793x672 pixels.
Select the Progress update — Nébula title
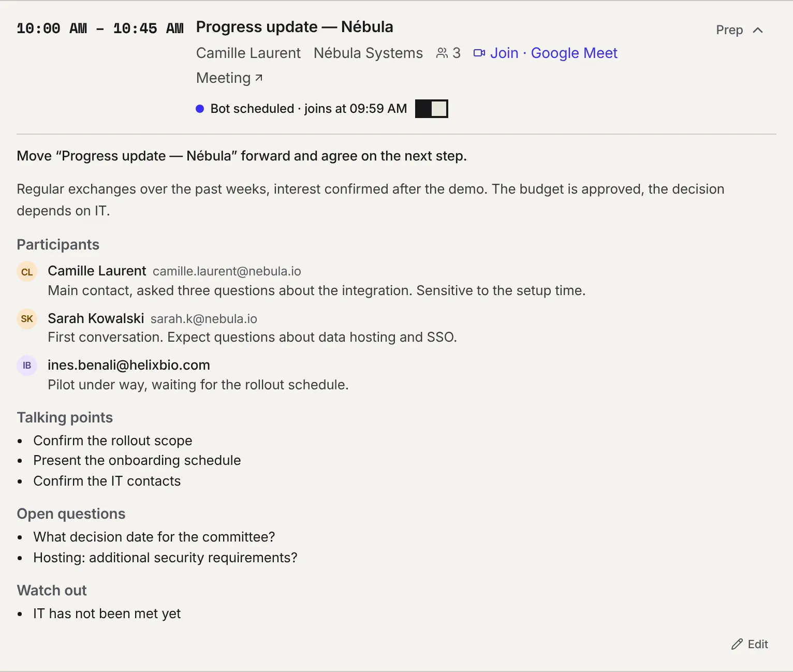[295, 27]
